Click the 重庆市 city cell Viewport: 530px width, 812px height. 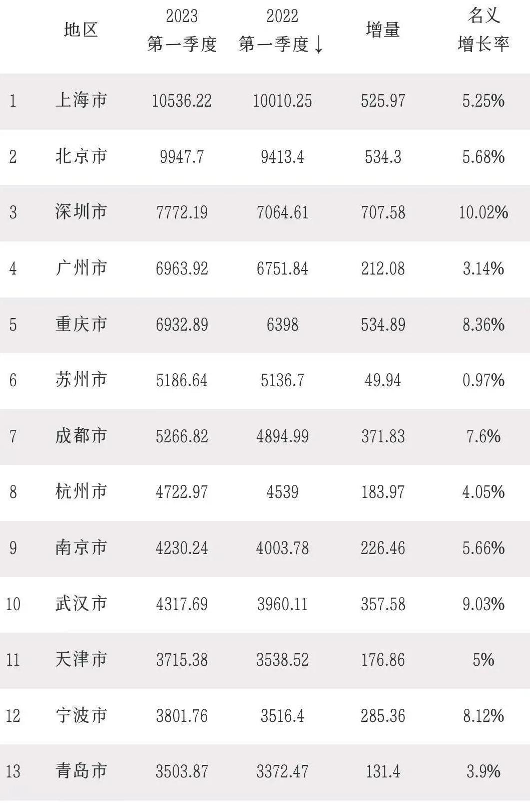(x=81, y=325)
